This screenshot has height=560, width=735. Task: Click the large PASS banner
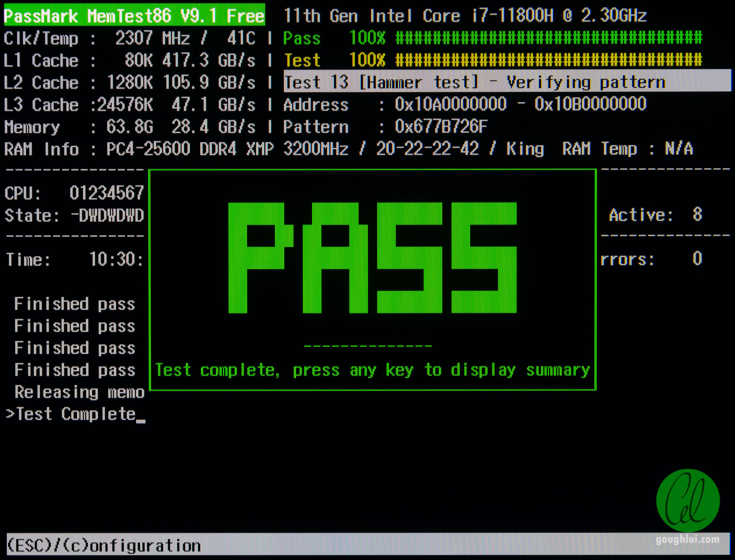click(372, 258)
